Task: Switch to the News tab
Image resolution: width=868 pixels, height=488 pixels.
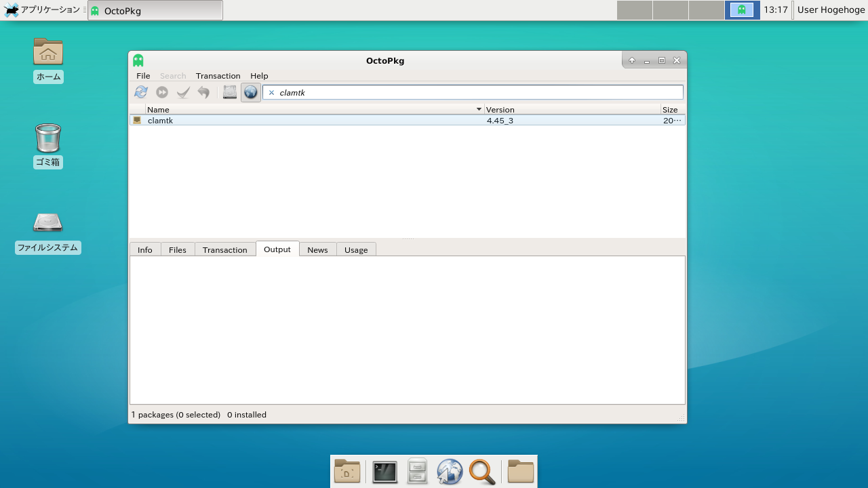Action: click(317, 249)
